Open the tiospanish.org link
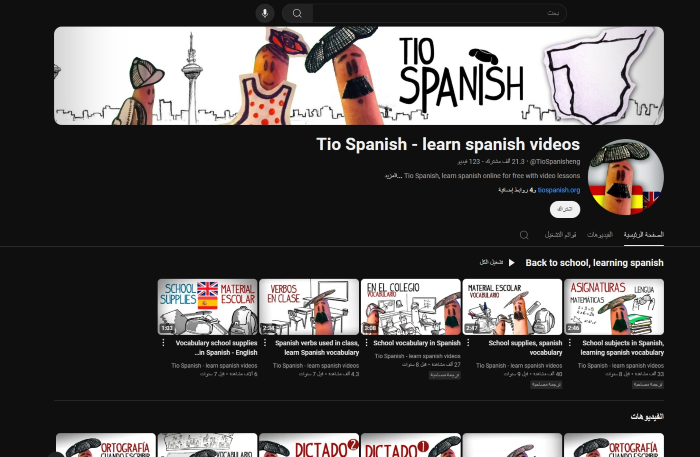Viewport: 700px width, 457px height. 558,190
